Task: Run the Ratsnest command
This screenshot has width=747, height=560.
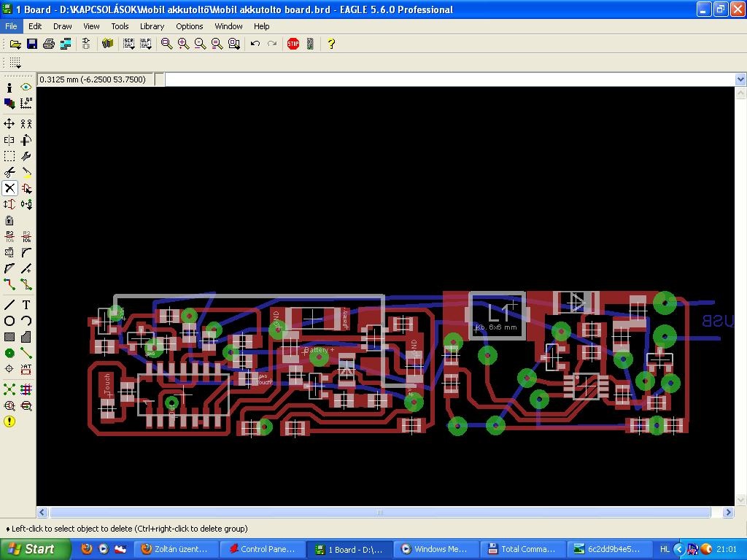Action: [x=9, y=389]
